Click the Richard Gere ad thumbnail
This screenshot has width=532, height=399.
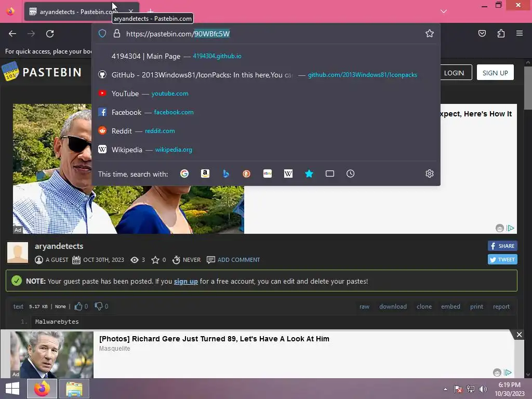[x=52, y=354]
